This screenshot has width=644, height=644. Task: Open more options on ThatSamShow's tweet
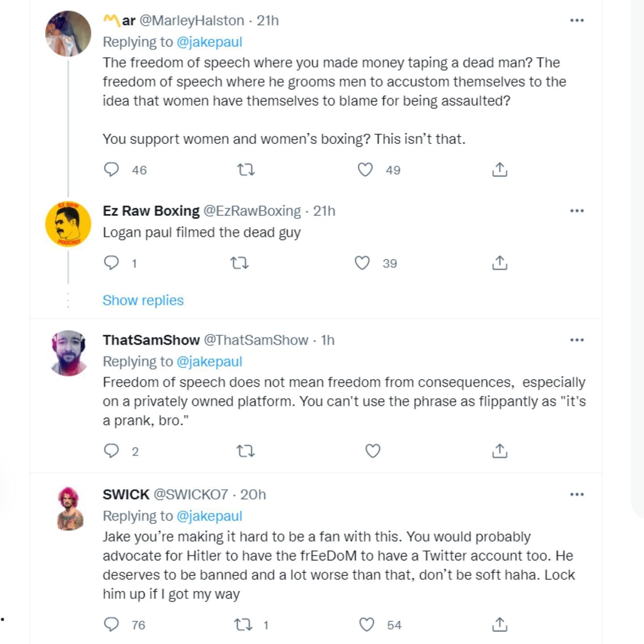coord(577,340)
